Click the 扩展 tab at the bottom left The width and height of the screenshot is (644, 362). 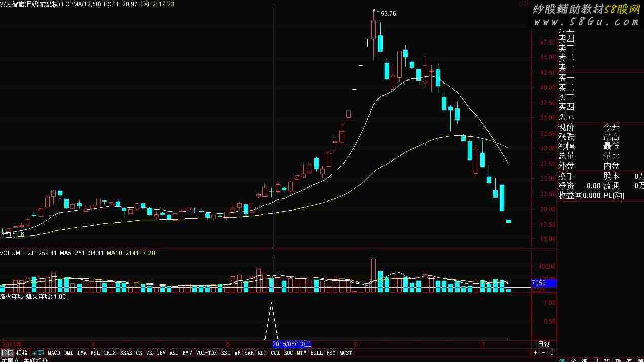pyautogui.click(x=10, y=360)
